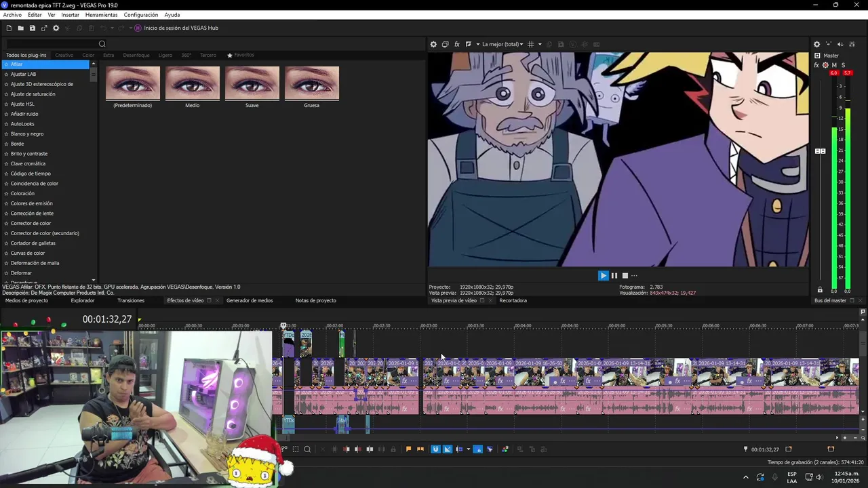
Task: Toggle split-screen view icon in preview toolbar
Action: tap(469, 44)
